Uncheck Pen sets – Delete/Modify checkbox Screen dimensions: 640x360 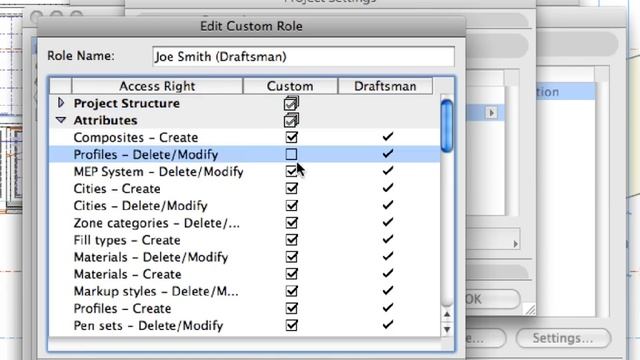click(x=291, y=325)
